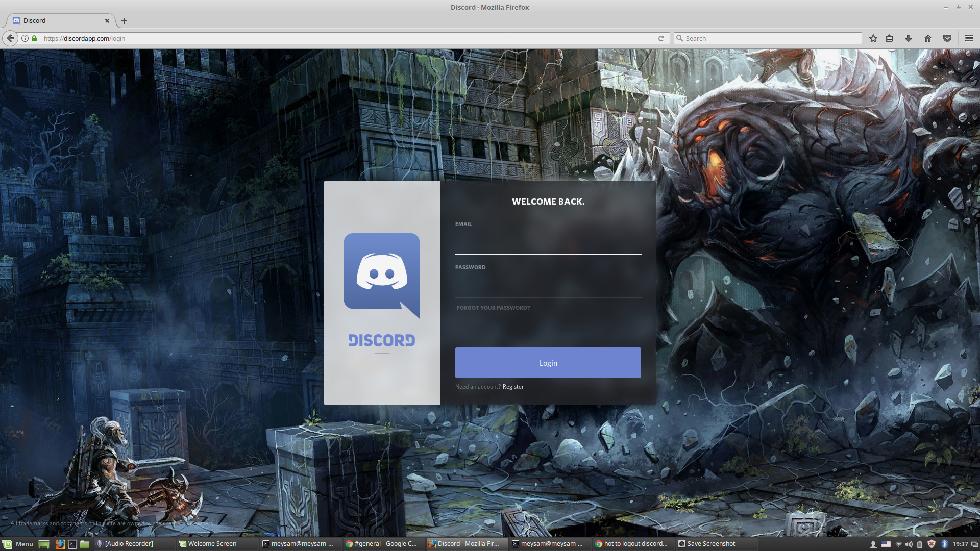Image resolution: width=980 pixels, height=551 pixels.
Task: Open the Firefox hamburger menu
Action: click(x=969, y=38)
